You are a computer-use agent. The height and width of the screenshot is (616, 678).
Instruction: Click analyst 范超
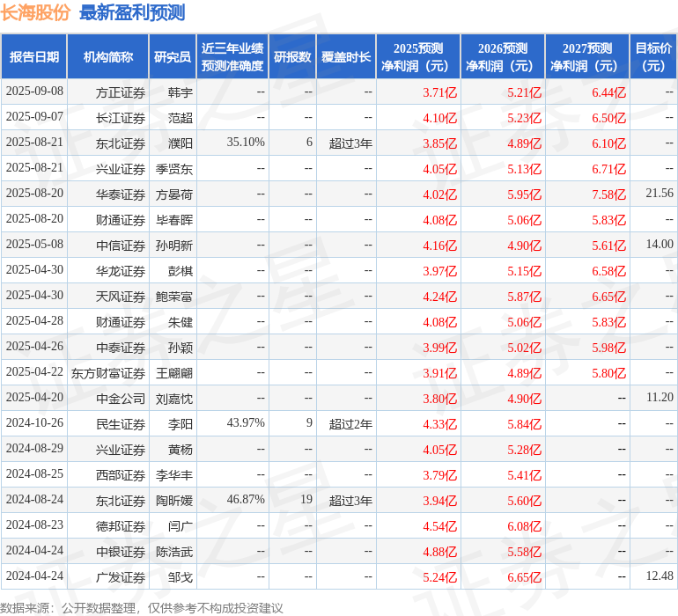click(181, 118)
